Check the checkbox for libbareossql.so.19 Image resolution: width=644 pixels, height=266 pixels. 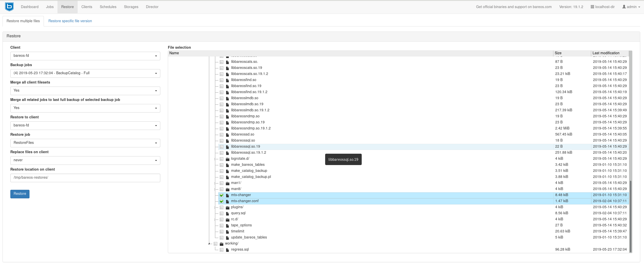(x=222, y=147)
